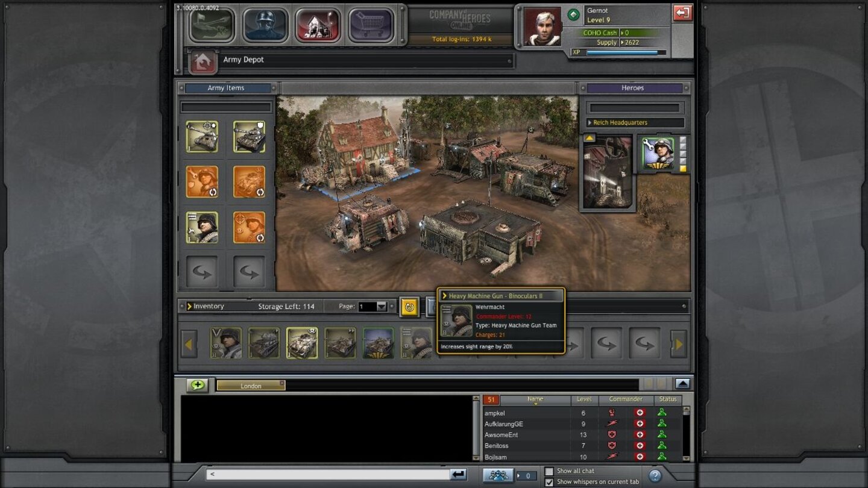This screenshot has width=868, height=488.
Task: Open the soldier helmet navigation button
Action: (x=265, y=24)
